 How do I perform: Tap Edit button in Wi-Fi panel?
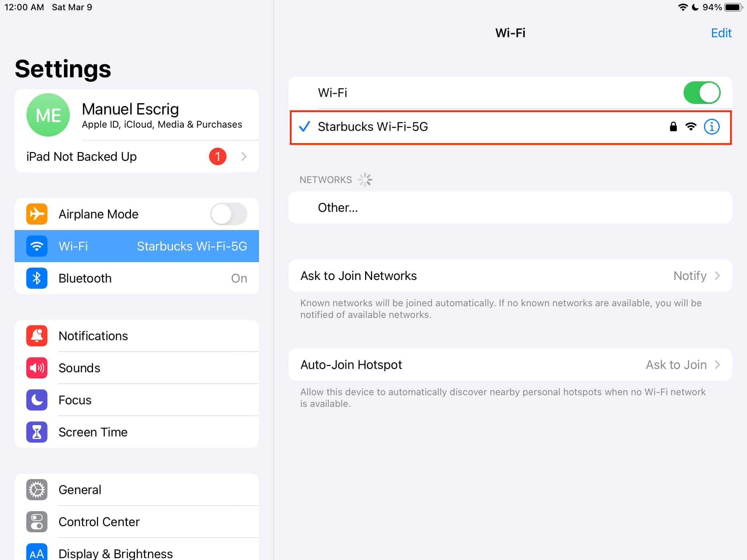point(720,32)
